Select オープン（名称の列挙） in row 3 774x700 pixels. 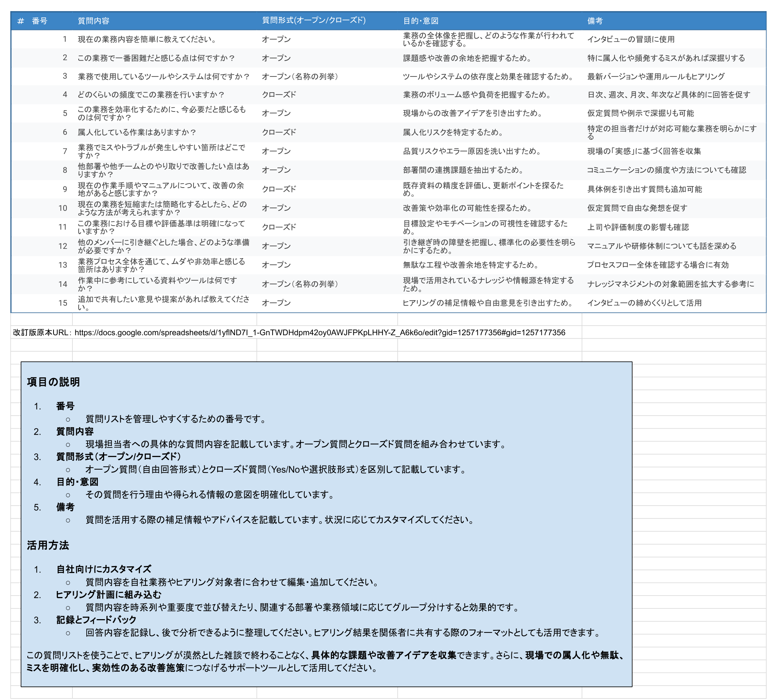(327, 76)
